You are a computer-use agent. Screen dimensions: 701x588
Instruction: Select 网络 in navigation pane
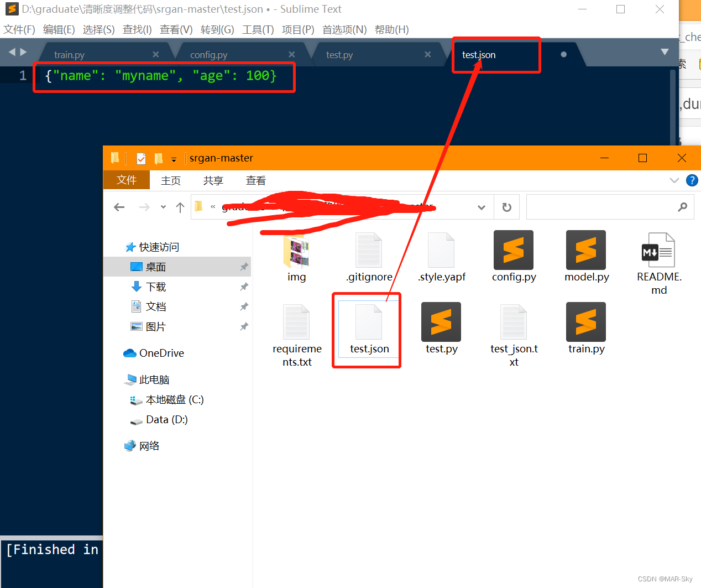pyautogui.click(x=149, y=446)
